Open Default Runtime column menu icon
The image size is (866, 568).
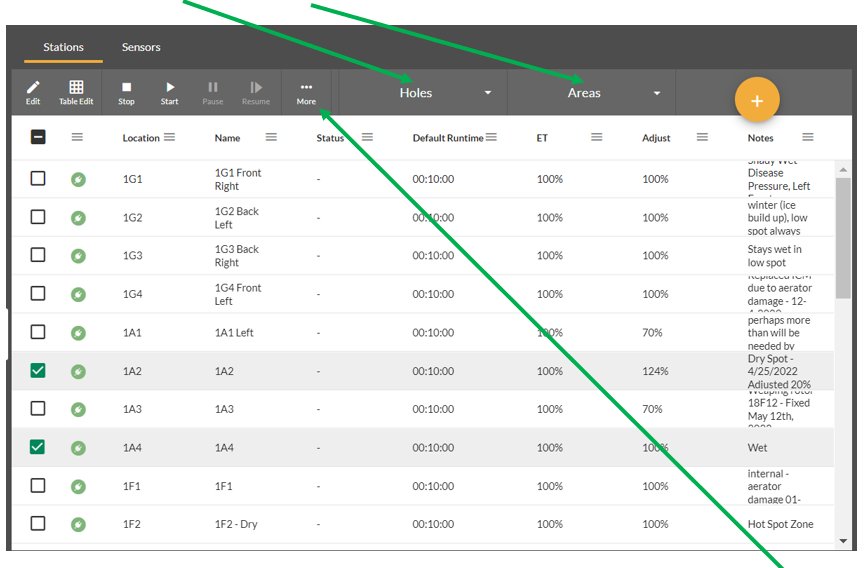click(491, 137)
